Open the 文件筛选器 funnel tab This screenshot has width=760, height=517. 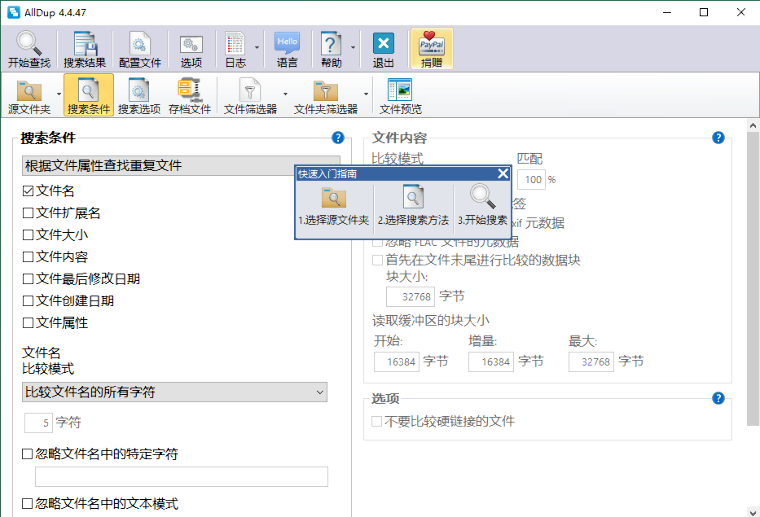250,95
